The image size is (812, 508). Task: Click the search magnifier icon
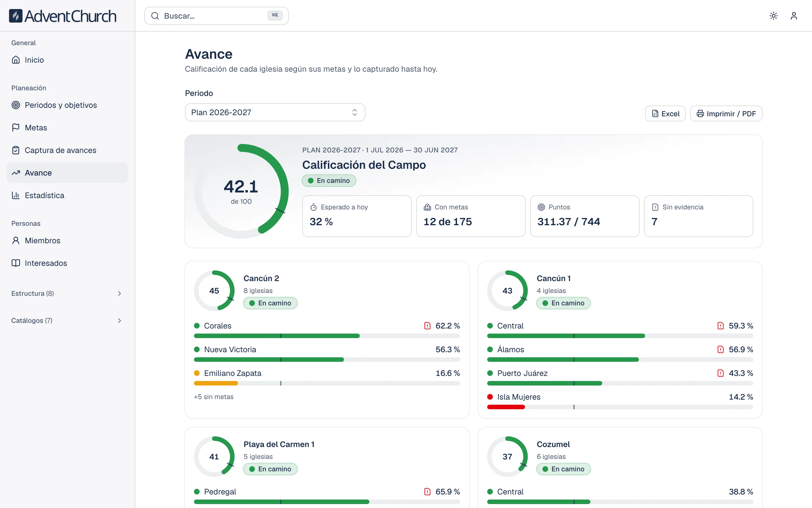(x=155, y=16)
